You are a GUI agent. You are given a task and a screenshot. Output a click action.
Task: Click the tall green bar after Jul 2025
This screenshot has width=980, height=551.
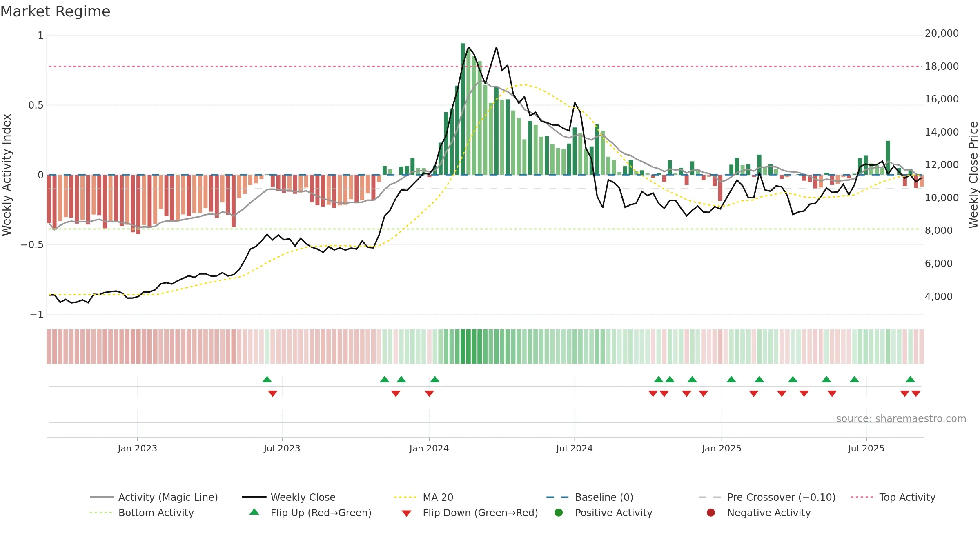[888, 158]
